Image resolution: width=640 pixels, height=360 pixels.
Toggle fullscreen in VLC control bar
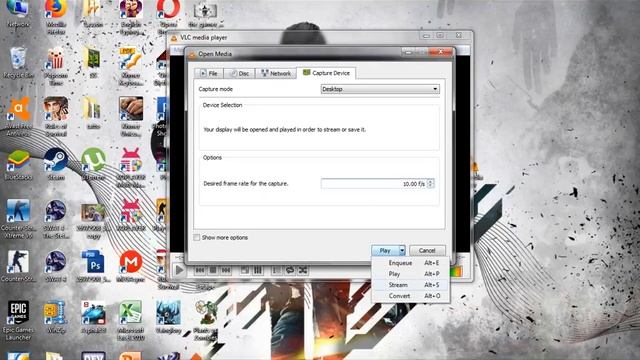(x=244, y=270)
